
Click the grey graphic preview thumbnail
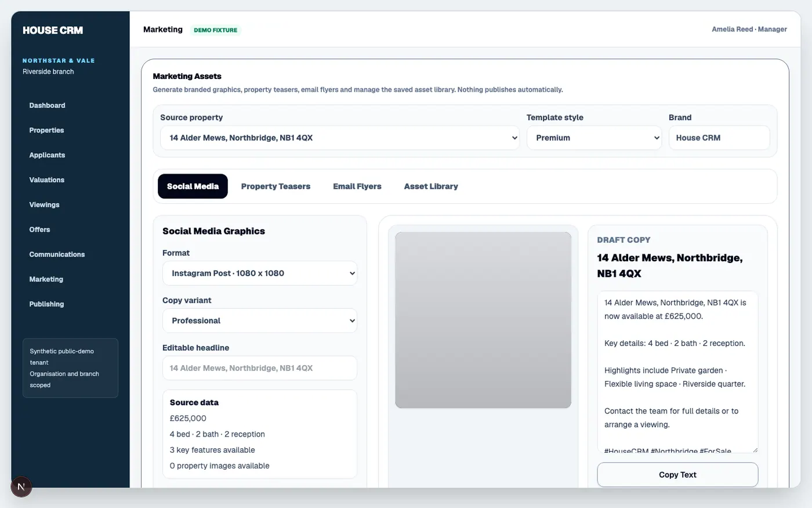[x=483, y=320]
